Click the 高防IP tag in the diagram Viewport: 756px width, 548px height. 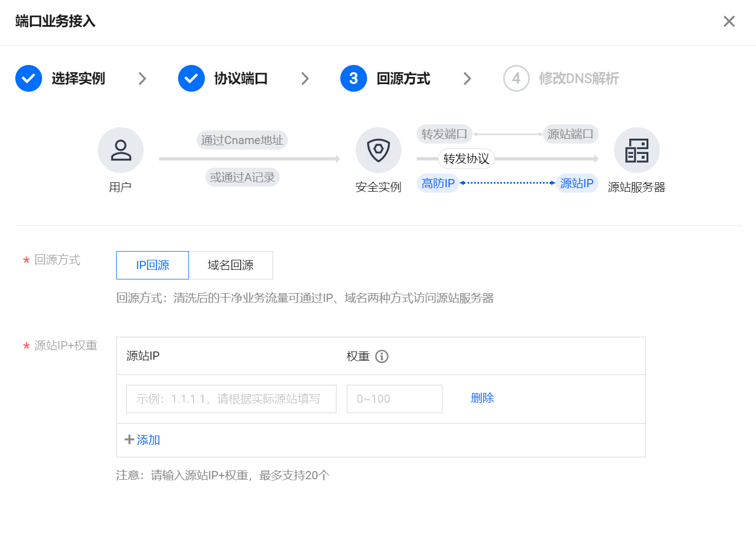coord(438,183)
